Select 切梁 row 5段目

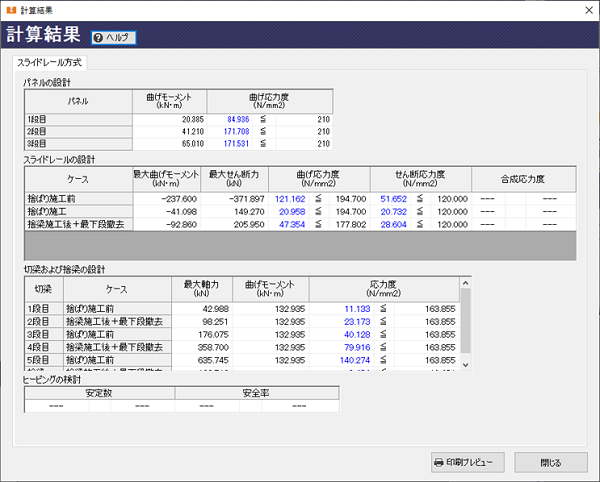coord(44,360)
